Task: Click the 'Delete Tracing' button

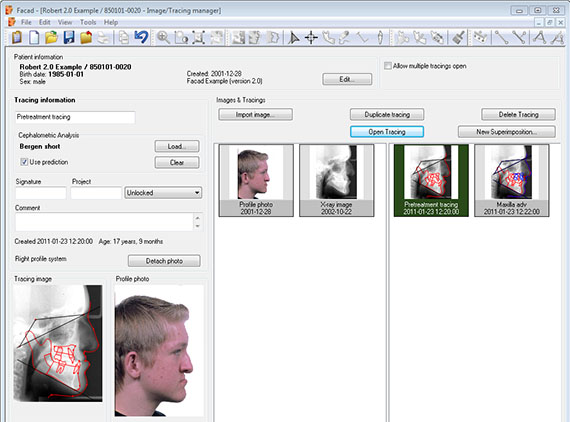Action: click(518, 114)
